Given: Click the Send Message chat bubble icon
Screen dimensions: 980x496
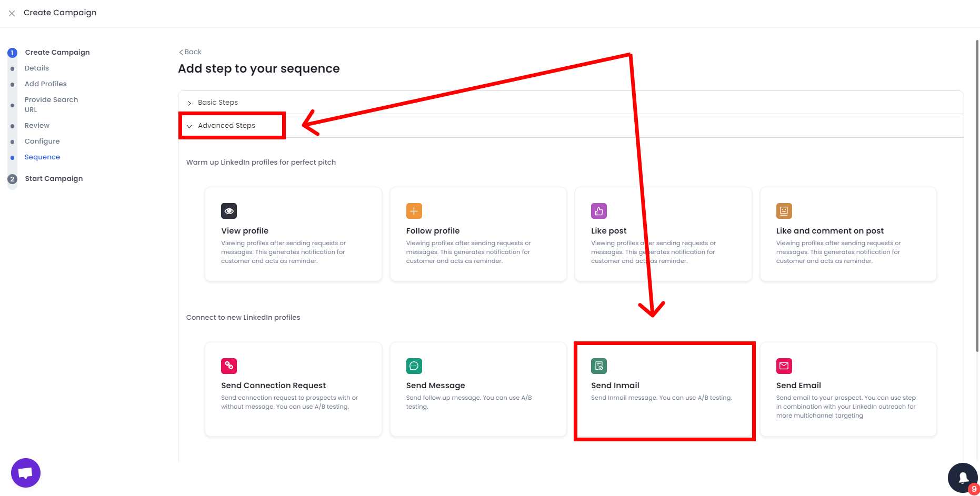Looking at the screenshot, I should (x=414, y=366).
